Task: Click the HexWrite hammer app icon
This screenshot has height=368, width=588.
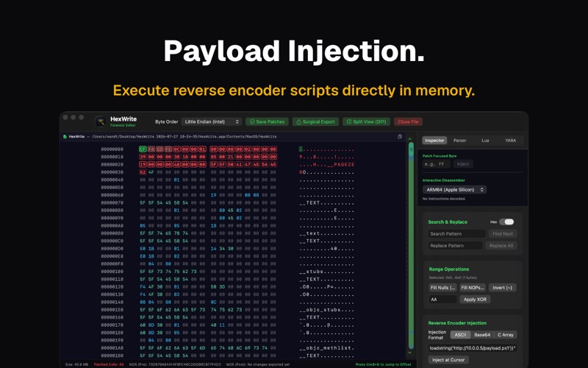Action: click(101, 121)
